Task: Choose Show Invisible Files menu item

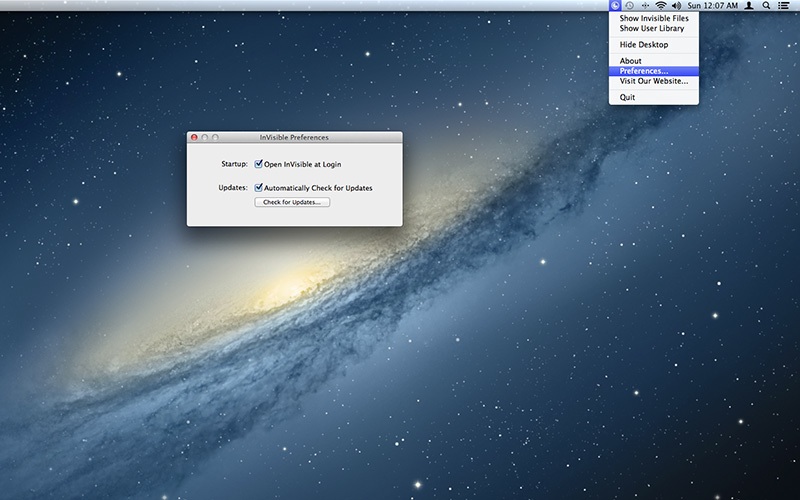Action: 653,18
